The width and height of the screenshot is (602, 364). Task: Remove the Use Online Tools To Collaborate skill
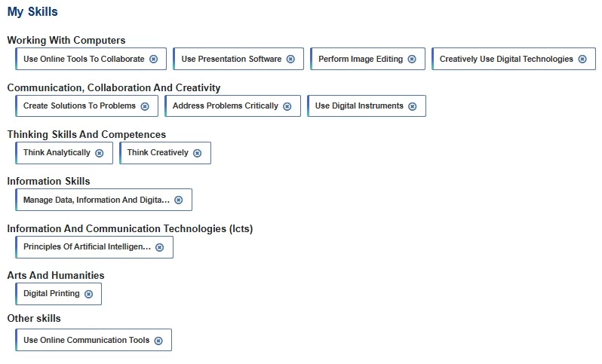pos(154,59)
